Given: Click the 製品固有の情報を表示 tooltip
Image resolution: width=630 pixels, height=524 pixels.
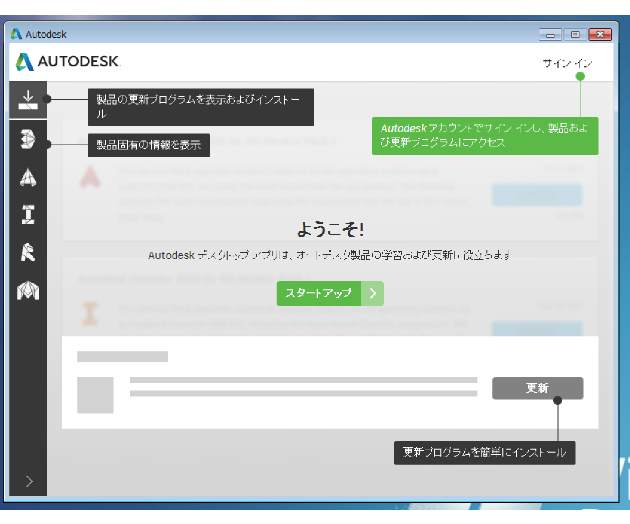Looking at the screenshot, I should click(x=149, y=145).
